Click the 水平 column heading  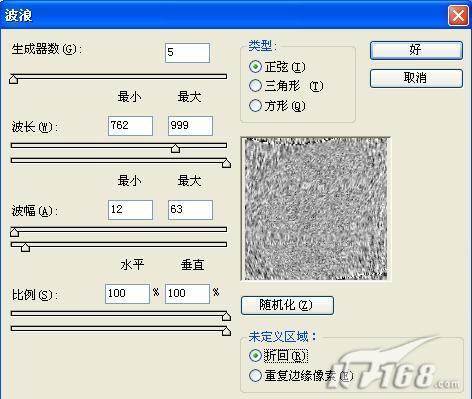coord(132,265)
